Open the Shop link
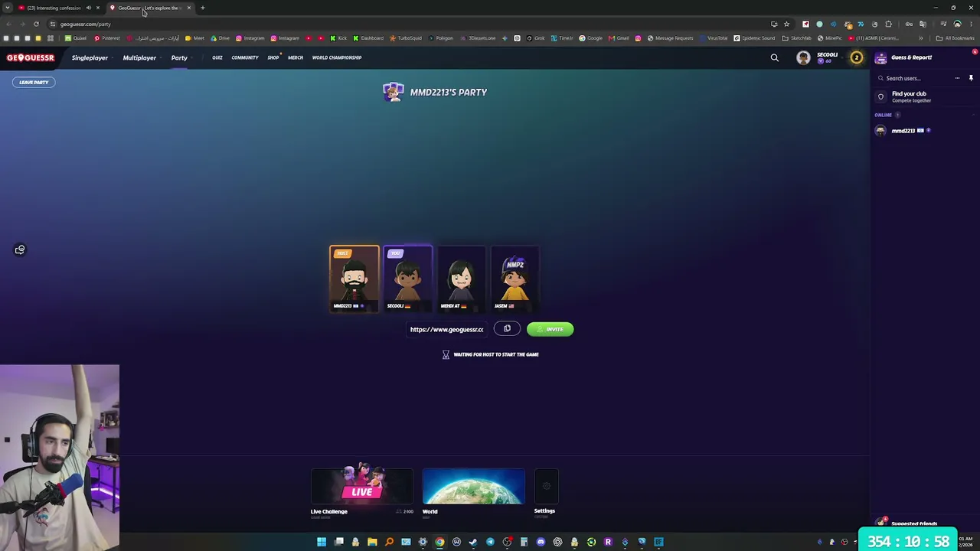 [x=273, y=57]
